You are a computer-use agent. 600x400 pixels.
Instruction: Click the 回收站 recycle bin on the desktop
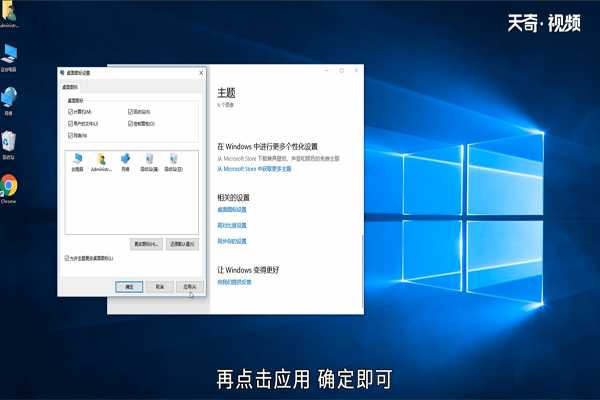[x=8, y=145]
